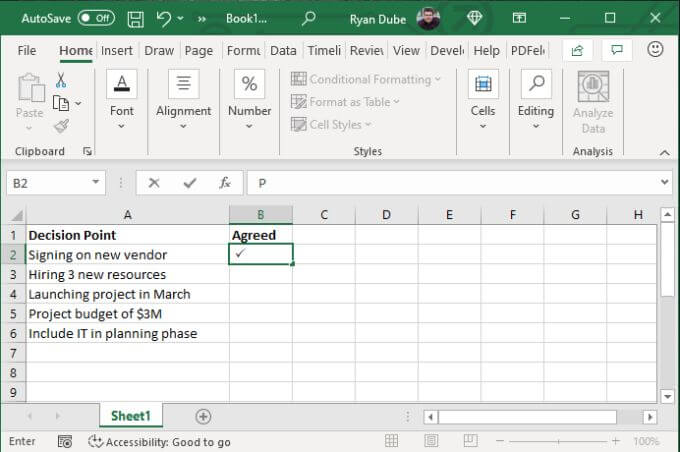Click the Share icon in ribbon
Viewport: 680px width, 452px height.
click(x=577, y=50)
